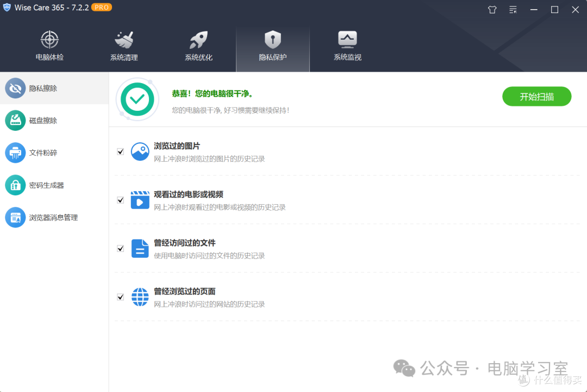Click description 网上冲浪时访问过的网站的历史记录
This screenshot has width=587, height=392.
pos(209,304)
